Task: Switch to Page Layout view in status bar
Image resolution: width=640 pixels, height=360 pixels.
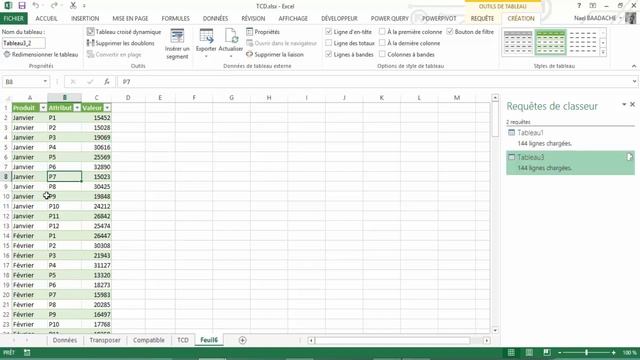Action: pos(529,352)
